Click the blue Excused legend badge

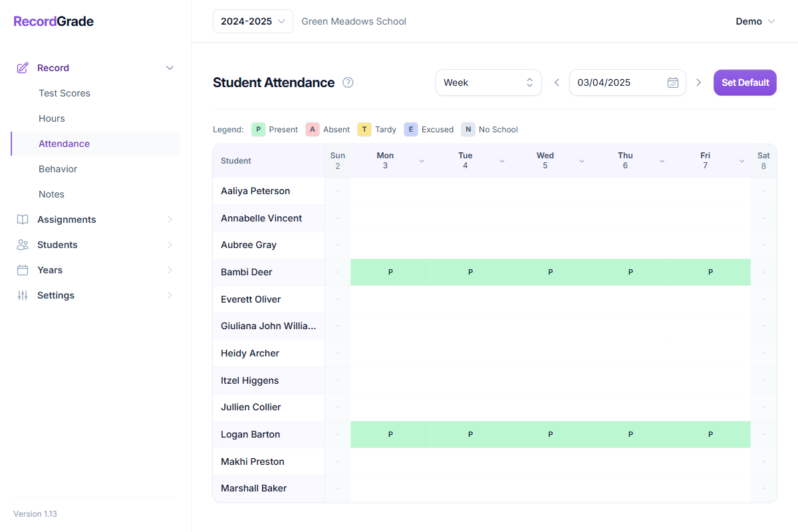tap(411, 130)
